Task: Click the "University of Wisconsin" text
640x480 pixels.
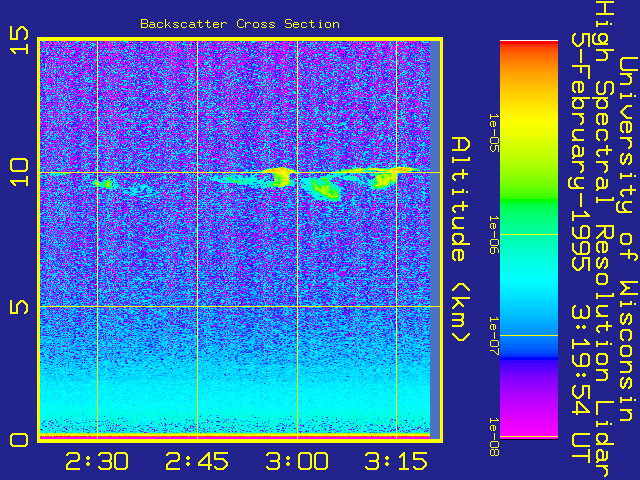Action: coord(629,239)
